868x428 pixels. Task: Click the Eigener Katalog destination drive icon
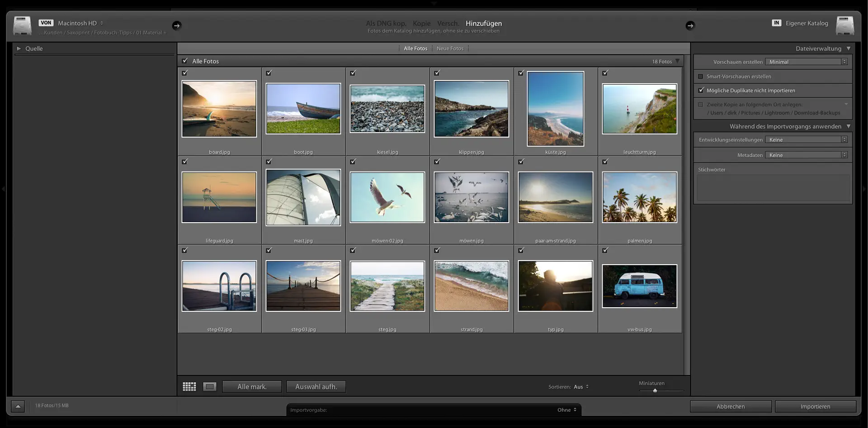tap(845, 25)
